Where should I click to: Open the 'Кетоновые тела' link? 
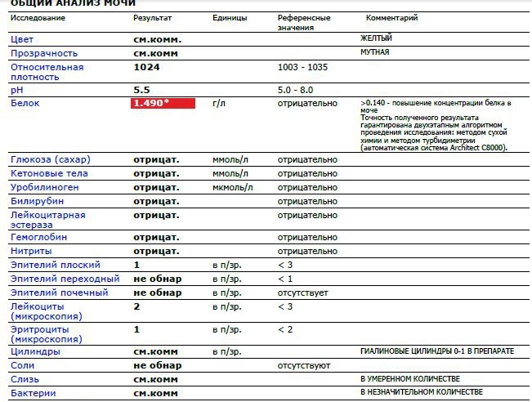(49, 173)
